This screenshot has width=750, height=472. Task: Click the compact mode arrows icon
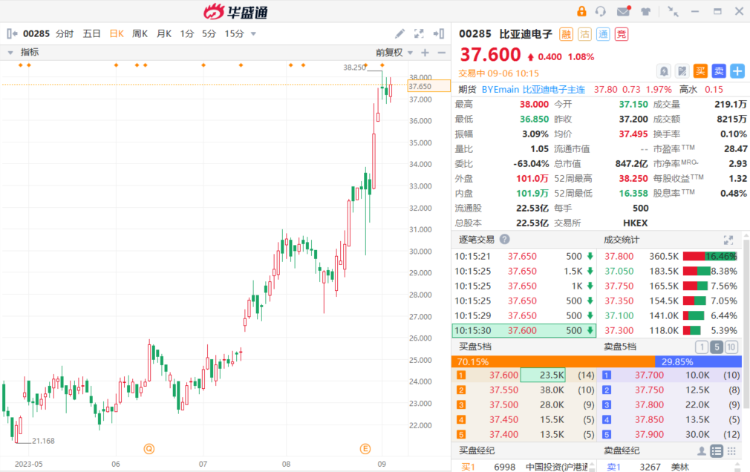click(x=673, y=11)
